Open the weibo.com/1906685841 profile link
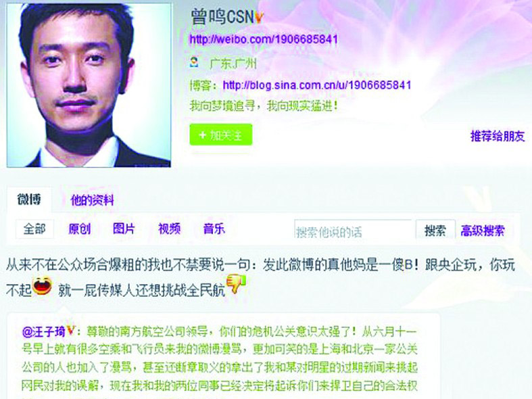The width and height of the screenshot is (532, 399). 264,39
